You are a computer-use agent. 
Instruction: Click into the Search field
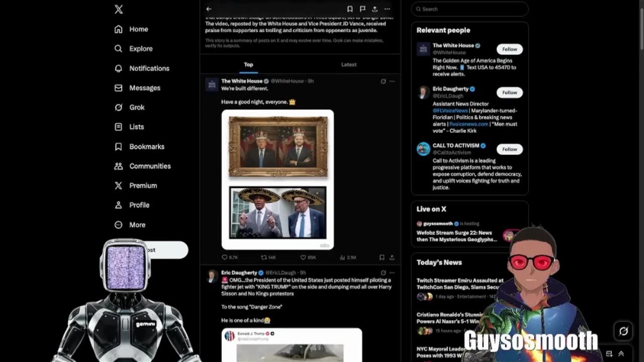(x=470, y=9)
